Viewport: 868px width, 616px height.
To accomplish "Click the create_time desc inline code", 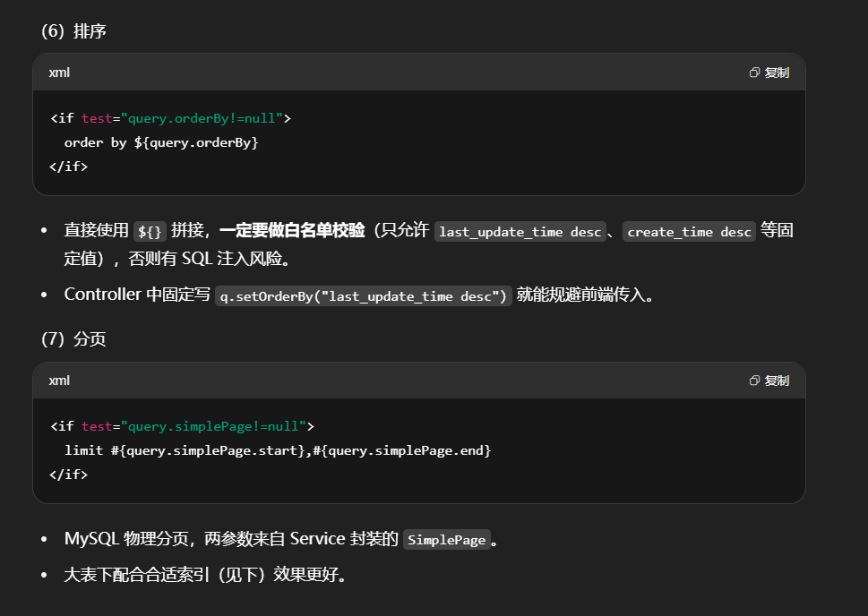I will pyautogui.click(x=689, y=232).
